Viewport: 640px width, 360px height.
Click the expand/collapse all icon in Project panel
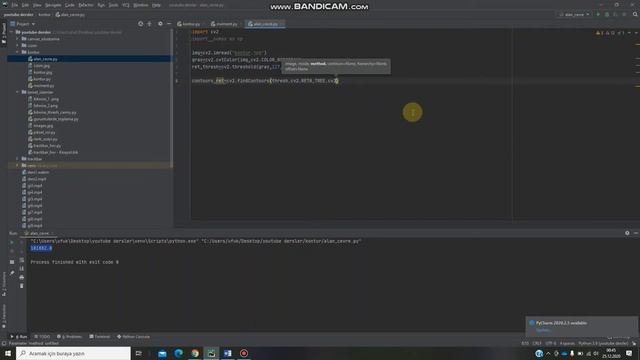pyautogui.click(x=149, y=24)
